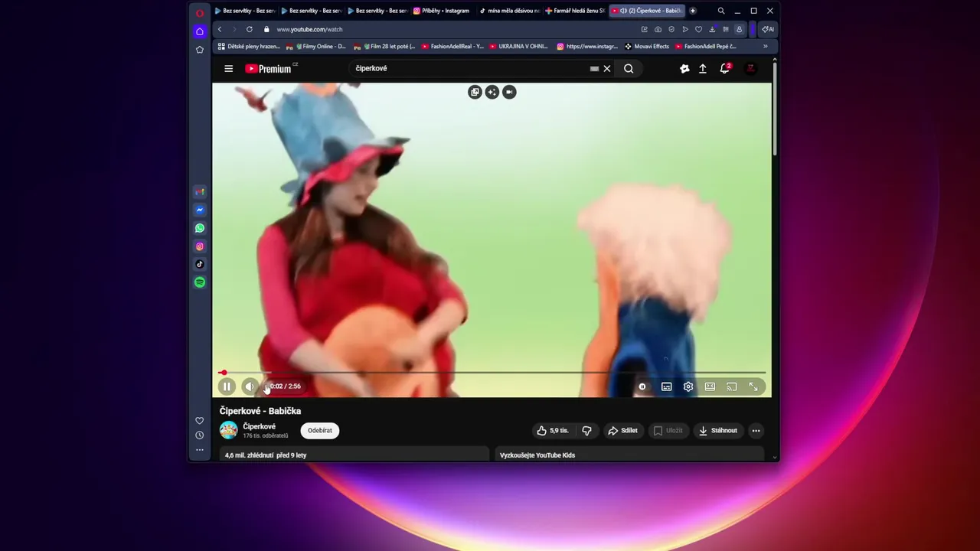Go back in the Opera browser

[x=220, y=29]
